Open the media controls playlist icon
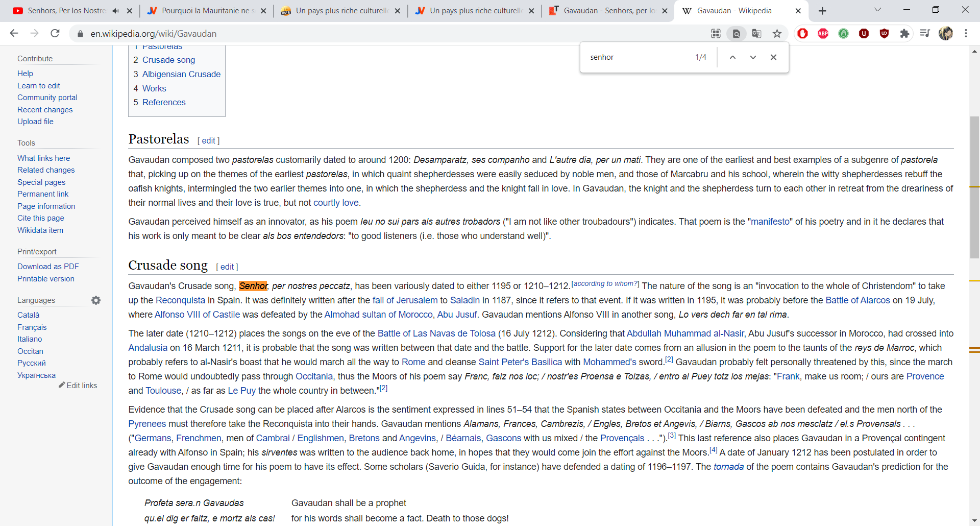 (x=925, y=34)
